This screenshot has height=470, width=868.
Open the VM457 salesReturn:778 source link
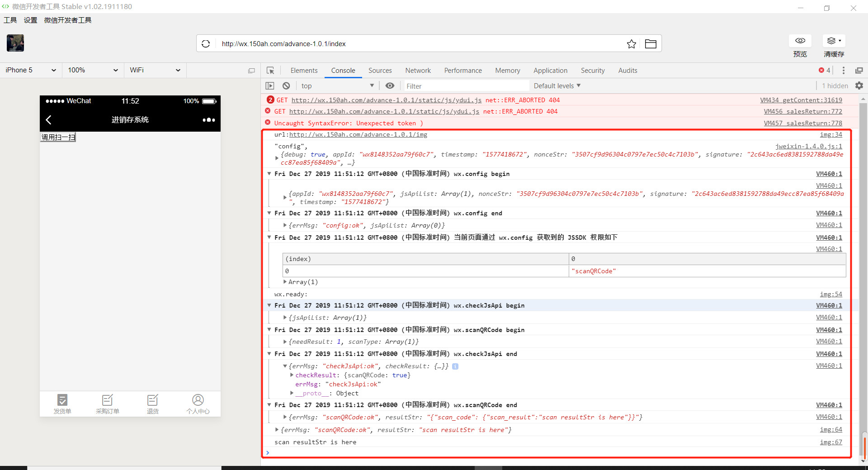click(x=803, y=123)
